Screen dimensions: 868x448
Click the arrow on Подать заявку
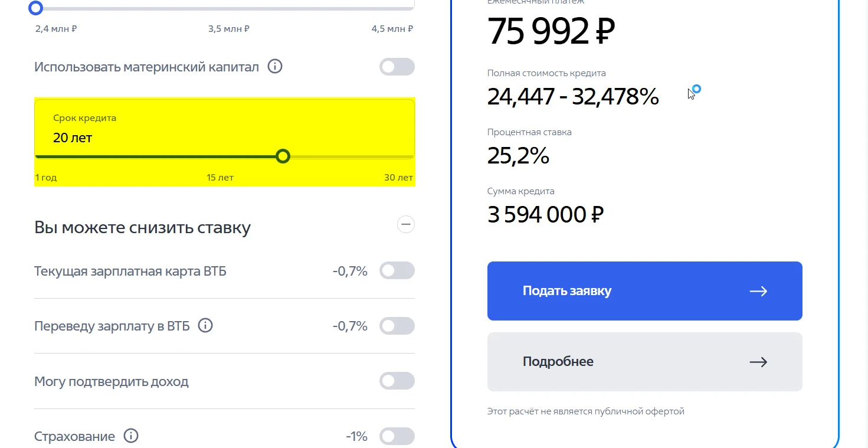pyautogui.click(x=758, y=291)
